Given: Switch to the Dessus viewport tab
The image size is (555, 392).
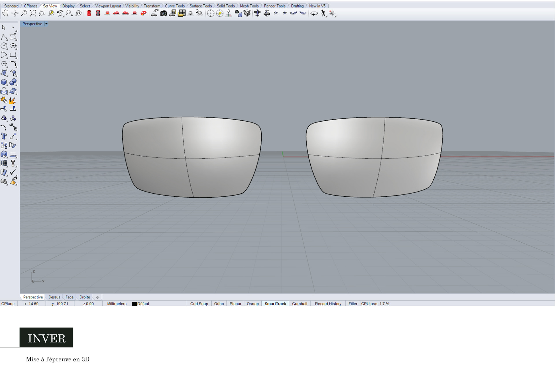Looking at the screenshot, I should 54,297.
